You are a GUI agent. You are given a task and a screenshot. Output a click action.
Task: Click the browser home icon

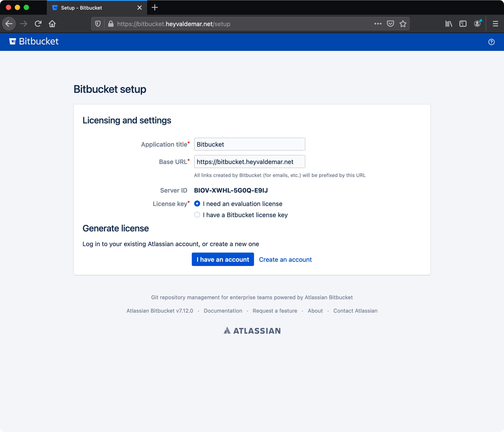click(52, 24)
